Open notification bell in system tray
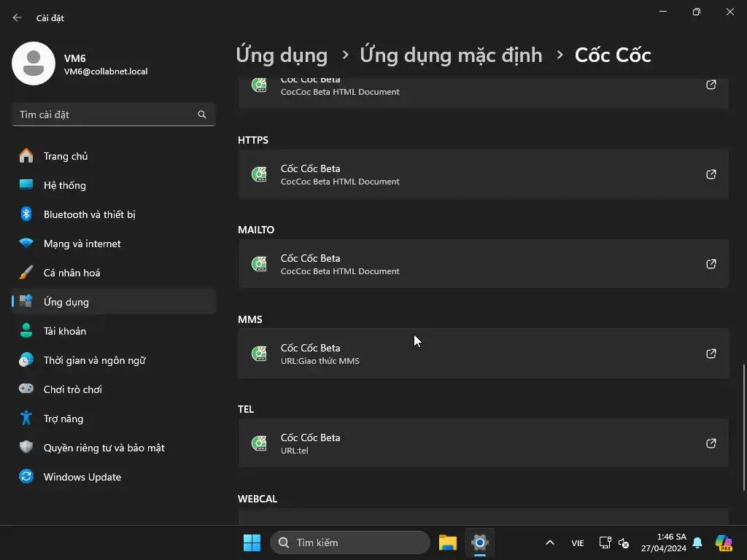 point(697,542)
